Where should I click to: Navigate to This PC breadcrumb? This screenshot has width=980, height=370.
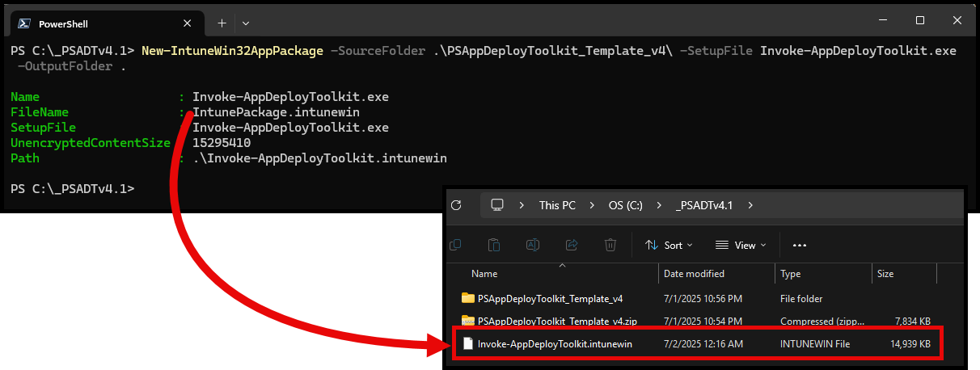tap(557, 205)
